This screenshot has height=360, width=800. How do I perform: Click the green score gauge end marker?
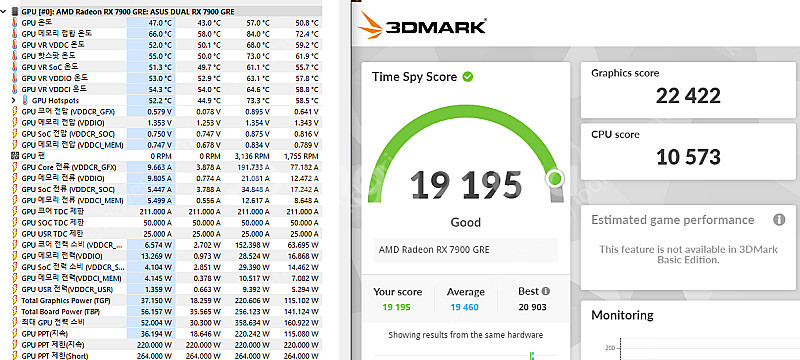(x=555, y=178)
